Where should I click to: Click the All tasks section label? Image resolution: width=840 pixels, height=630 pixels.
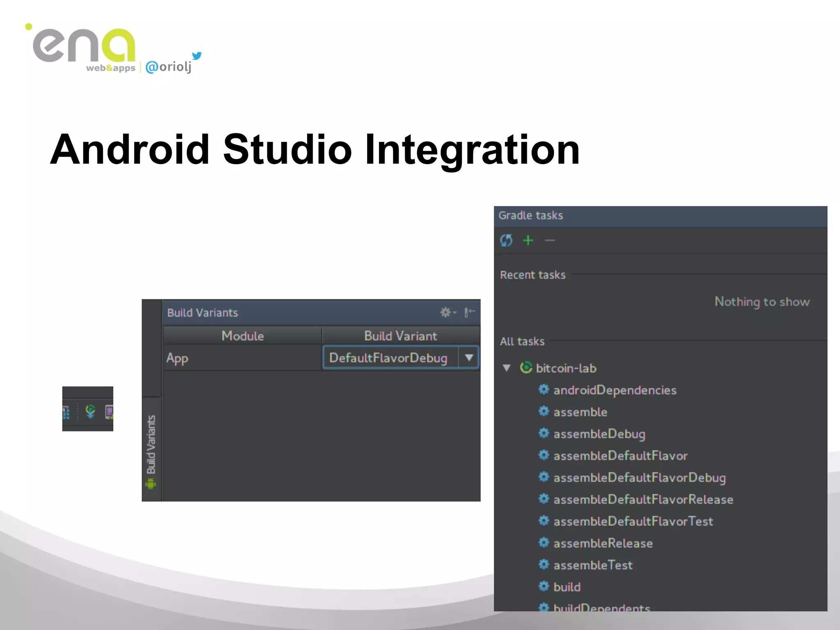pyautogui.click(x=522, y=341)
